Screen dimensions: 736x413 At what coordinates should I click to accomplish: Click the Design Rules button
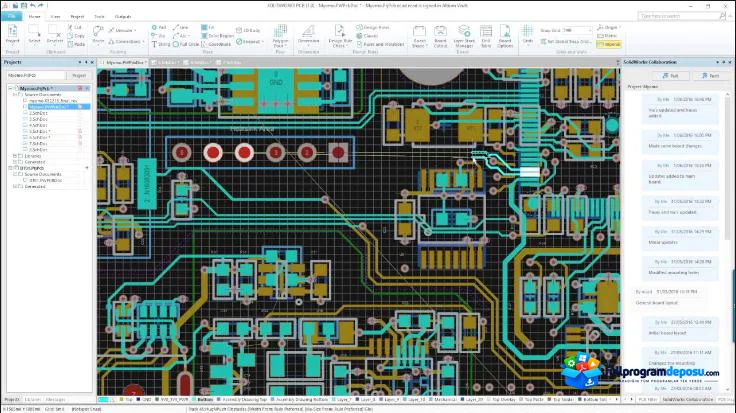pos(373,27)
